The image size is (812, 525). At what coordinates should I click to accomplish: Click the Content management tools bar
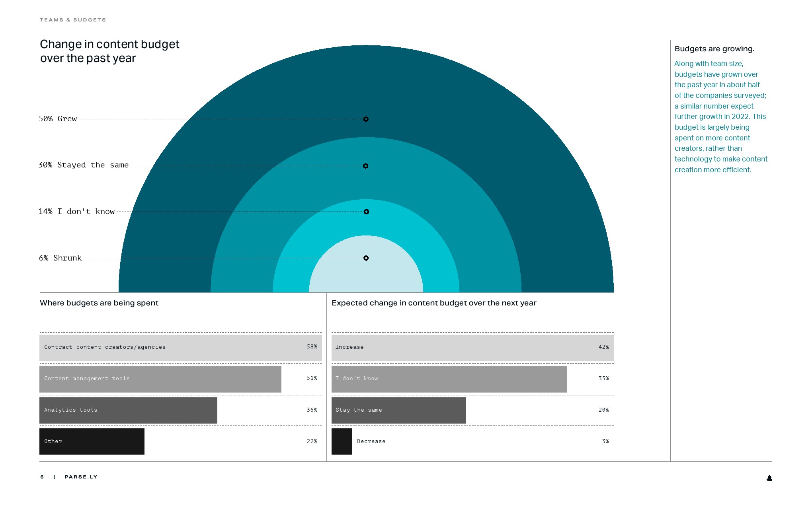point(160,379)
